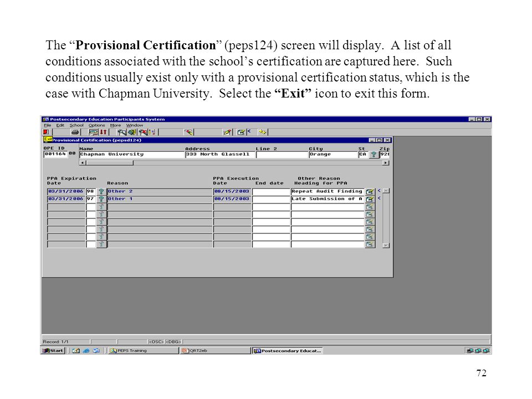Switch to QRT2eb taskbar button

pyautogui.click(x=214, y=351)
